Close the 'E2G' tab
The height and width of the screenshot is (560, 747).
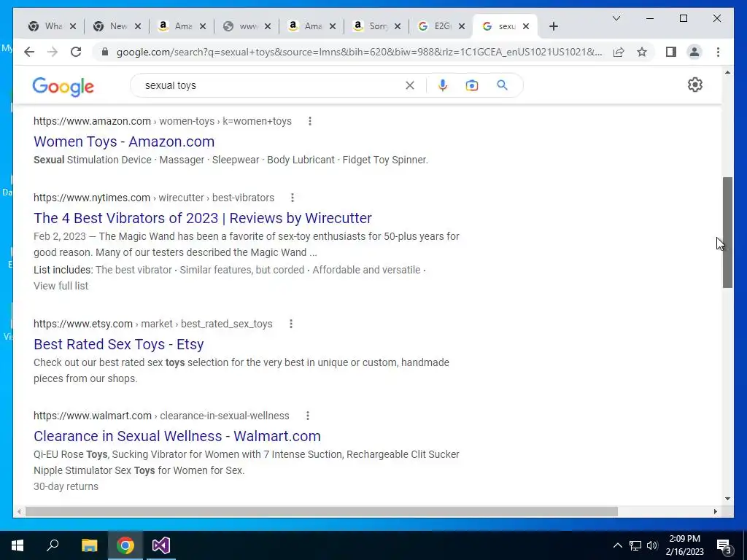click(x=462, y=26)
